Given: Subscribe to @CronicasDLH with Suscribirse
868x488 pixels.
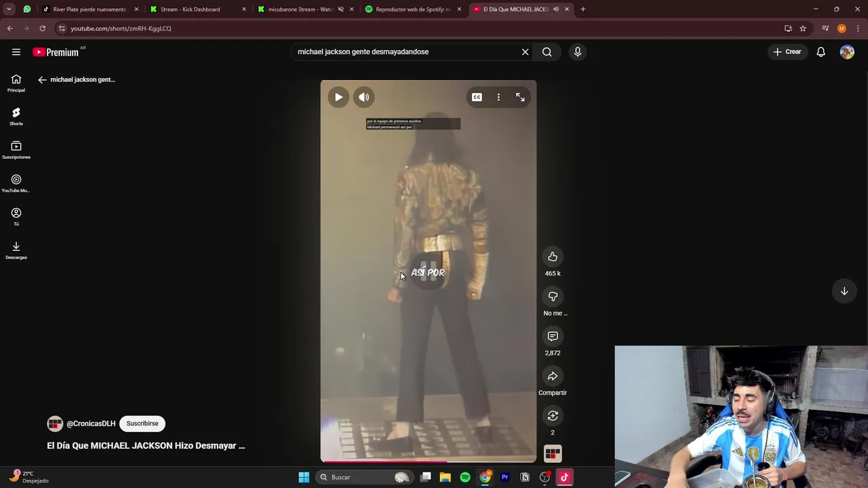Looking at the screenshot, I should [142, 424].
